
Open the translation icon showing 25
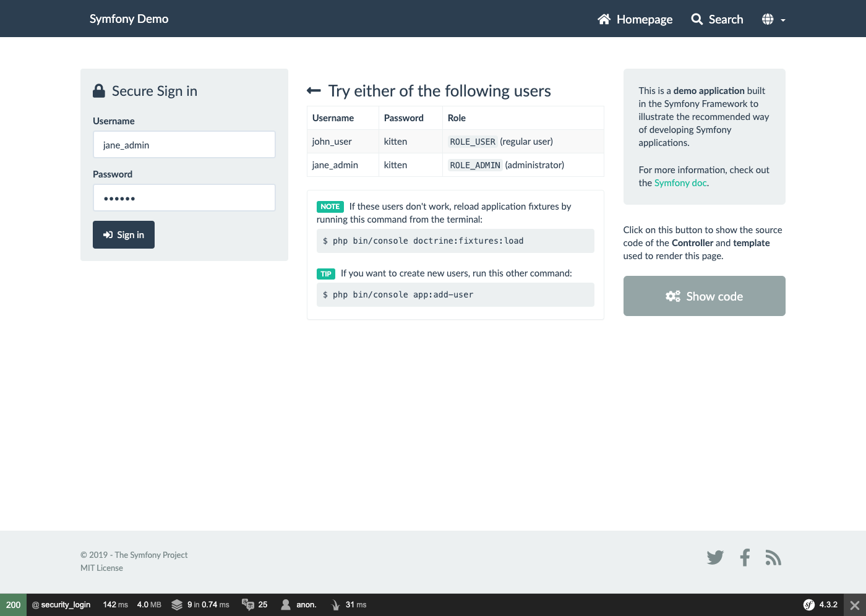click(248, 605)
